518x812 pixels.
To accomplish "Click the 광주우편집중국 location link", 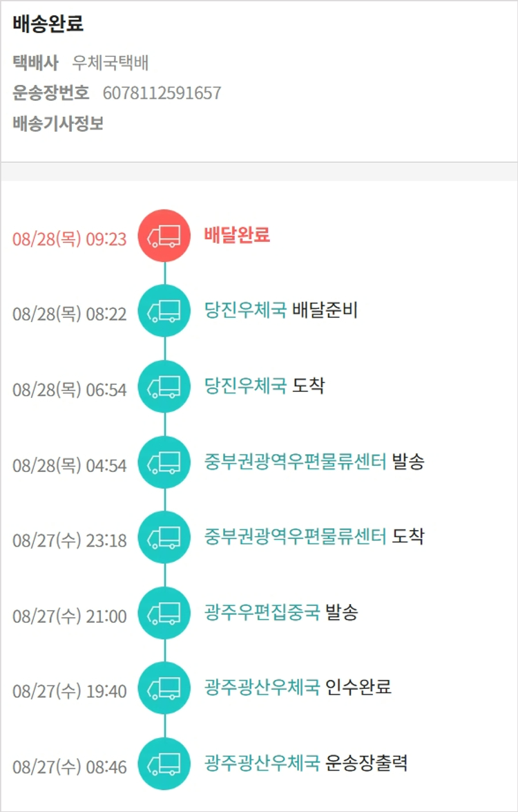I will (262, 612).
